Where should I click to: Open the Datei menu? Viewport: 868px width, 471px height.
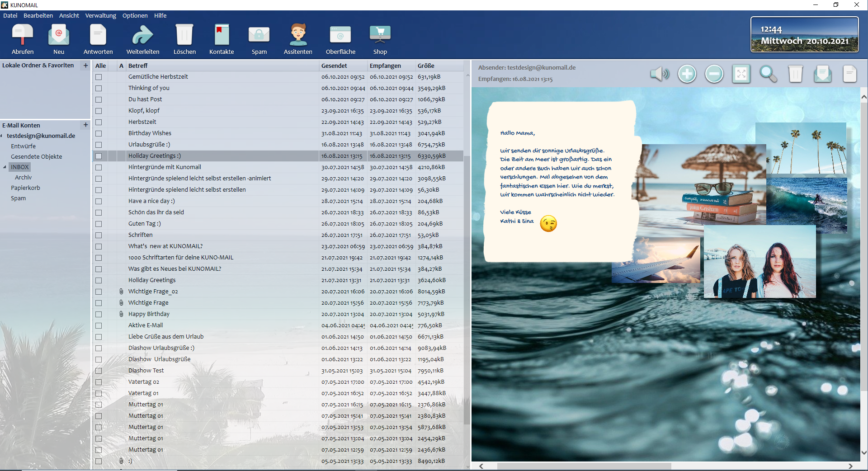click(10, 15)
